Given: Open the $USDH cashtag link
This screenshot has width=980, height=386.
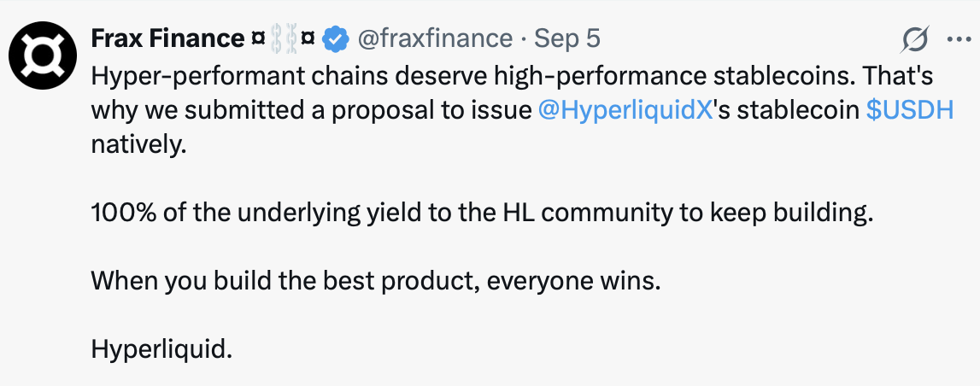Looking at the screenshot, I should coord(909,110).
